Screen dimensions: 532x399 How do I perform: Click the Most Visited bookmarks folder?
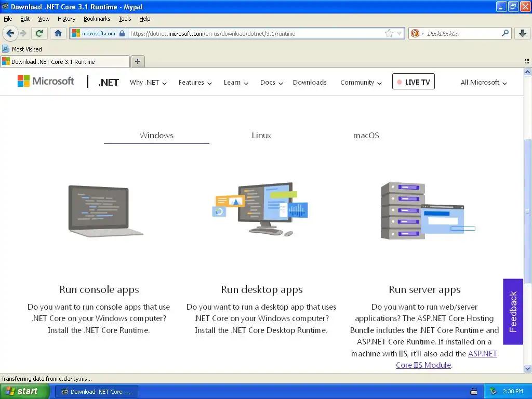point(22,49)
